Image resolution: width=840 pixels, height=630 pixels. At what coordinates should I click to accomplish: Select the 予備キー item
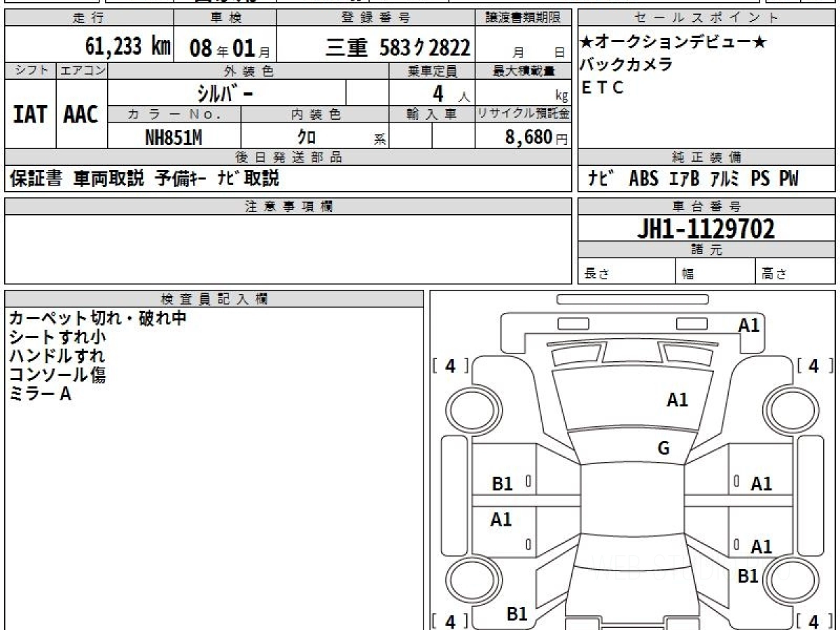tap(181, 178)
